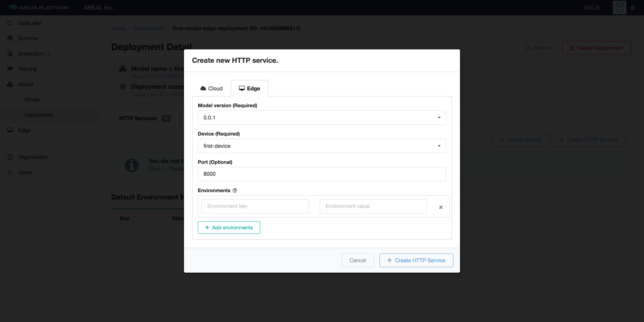Open DataLake in the sidebar

[30, 23]
